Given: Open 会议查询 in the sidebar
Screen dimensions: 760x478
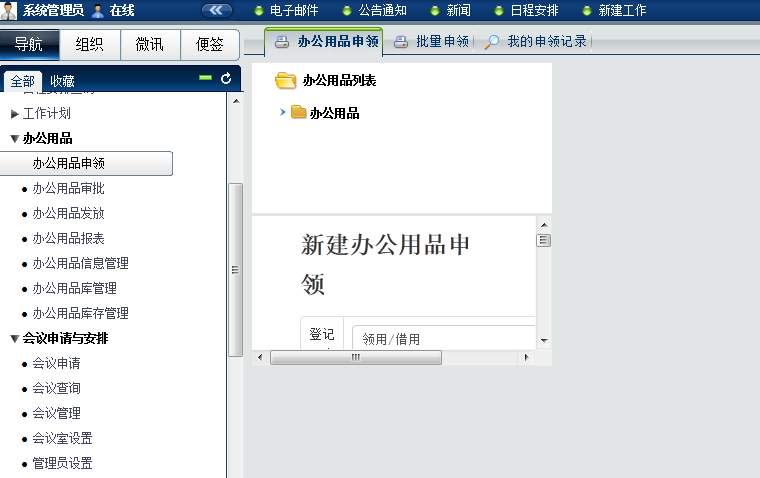Looking at the screenshot, I should [x=56, y=388].
